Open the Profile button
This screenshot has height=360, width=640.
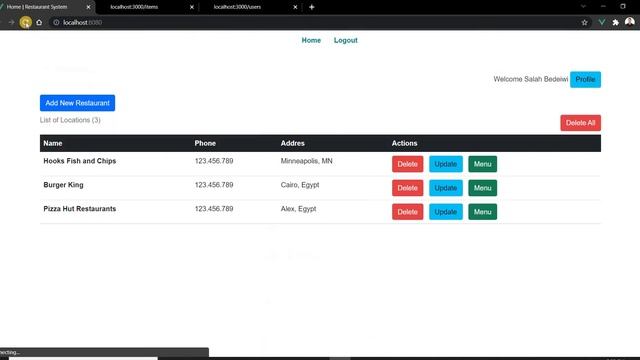coord(585,80)
